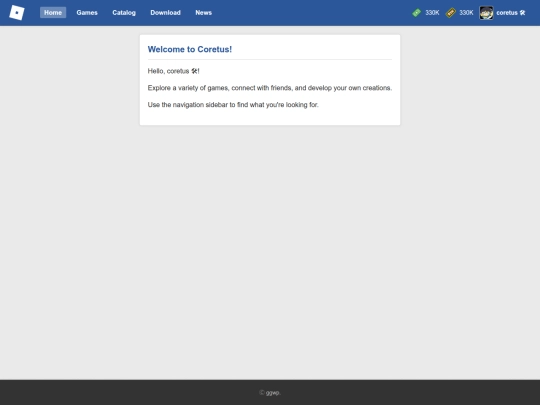Screen dimensions: 540x405
Task: Open the Home nav tab
Action: [53, 12]
